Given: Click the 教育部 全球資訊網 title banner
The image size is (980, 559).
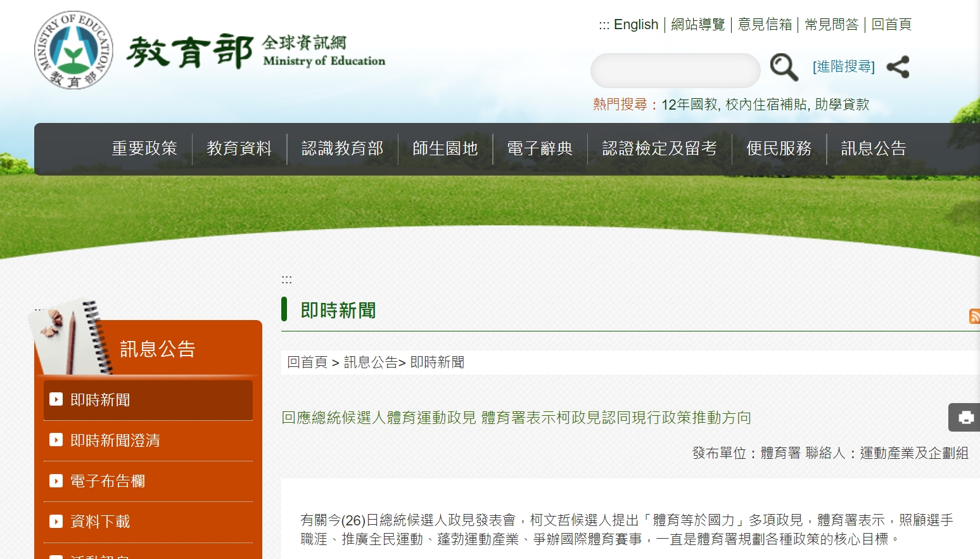Looking at the screenshot, I should (256, 51).
